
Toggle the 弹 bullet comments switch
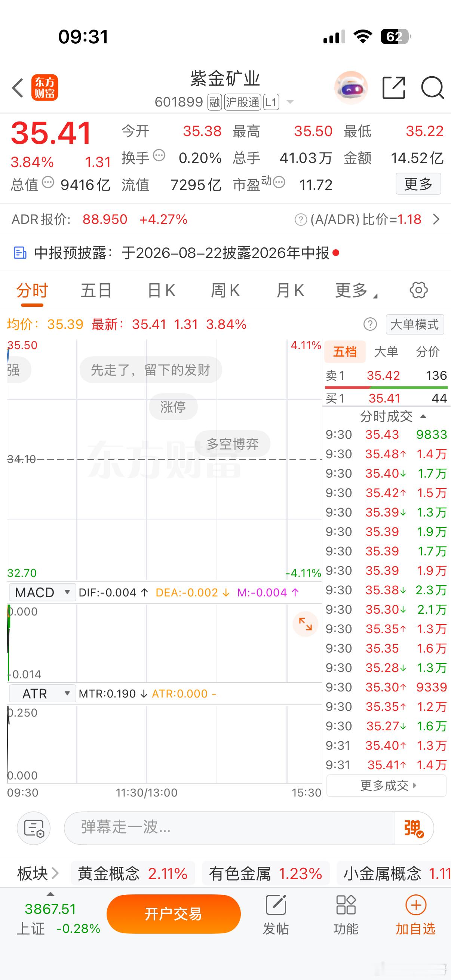(x=414, y=828)
